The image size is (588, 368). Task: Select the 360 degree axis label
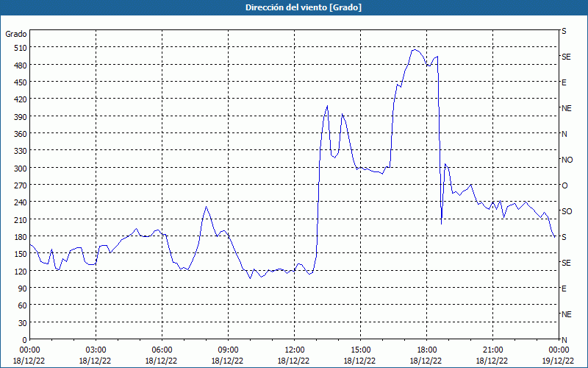click(21, 134)
